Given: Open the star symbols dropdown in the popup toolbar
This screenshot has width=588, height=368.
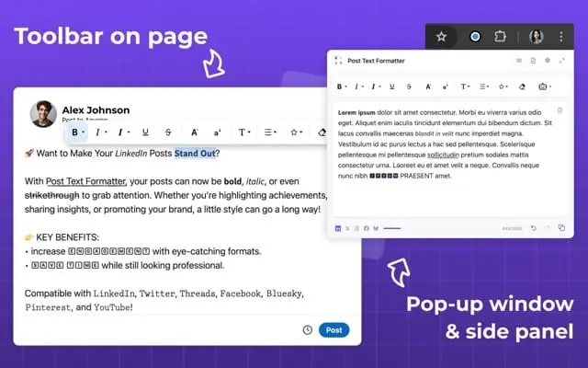Looking at the screenshot, I should 503,86.
